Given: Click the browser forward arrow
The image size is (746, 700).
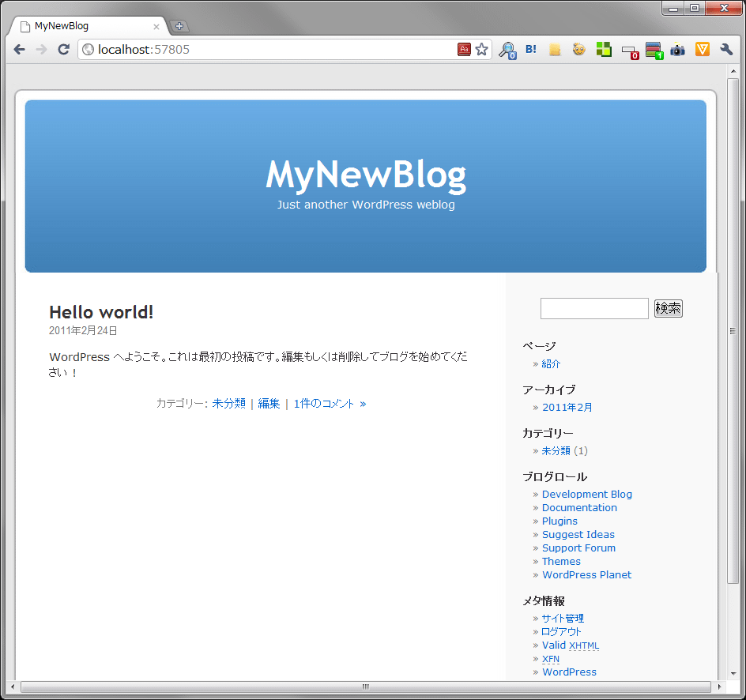Looking at the screenshot, I should tap(41, 50).
